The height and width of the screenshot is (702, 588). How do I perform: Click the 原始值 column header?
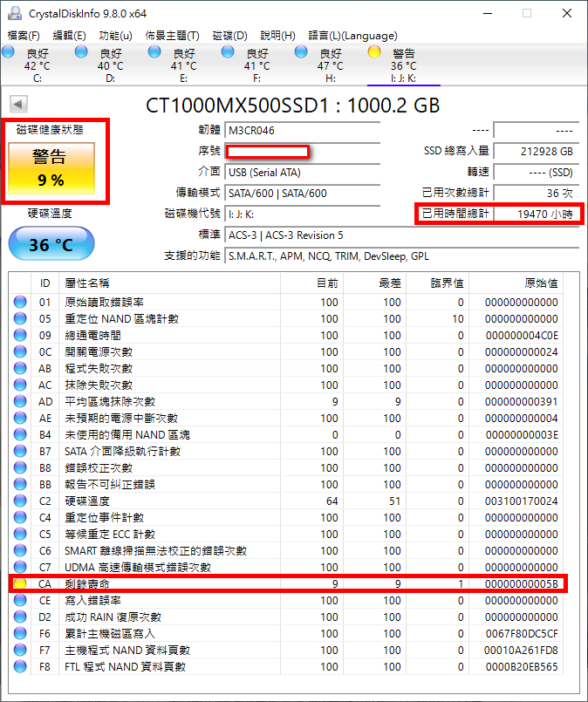tap(516, 283)
